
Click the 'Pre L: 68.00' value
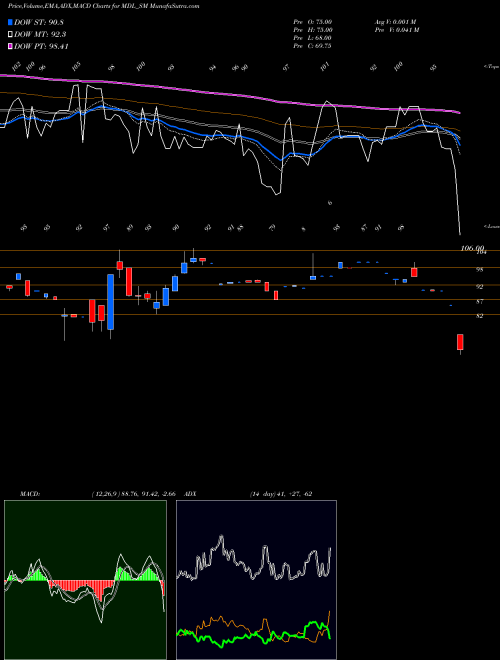(313, 38)
